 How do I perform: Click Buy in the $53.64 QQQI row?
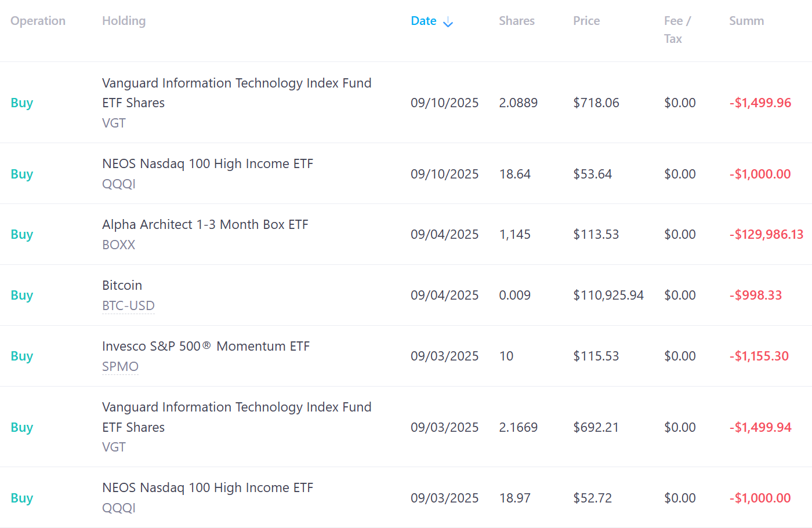[21, 174]
